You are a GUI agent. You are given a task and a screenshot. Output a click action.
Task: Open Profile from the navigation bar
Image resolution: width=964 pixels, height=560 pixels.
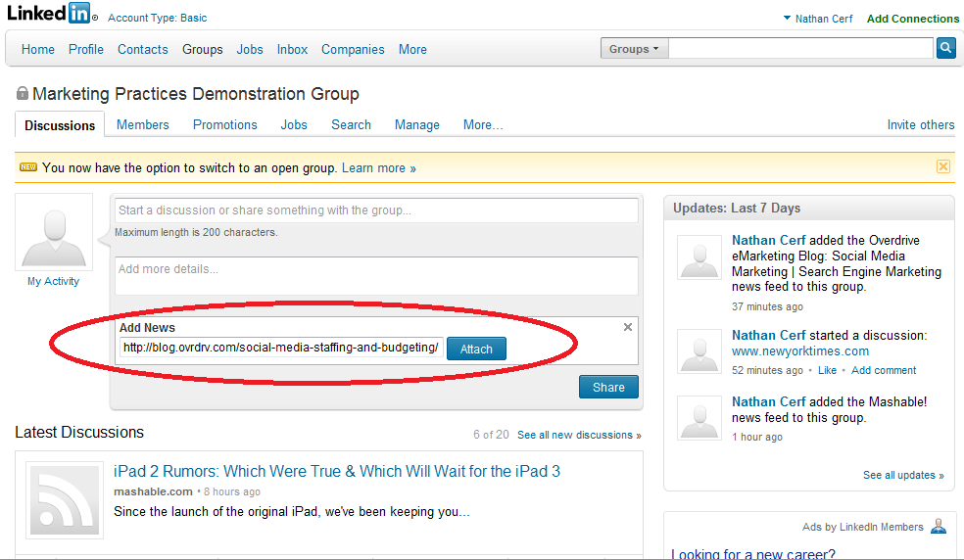[x=86, y=49]
